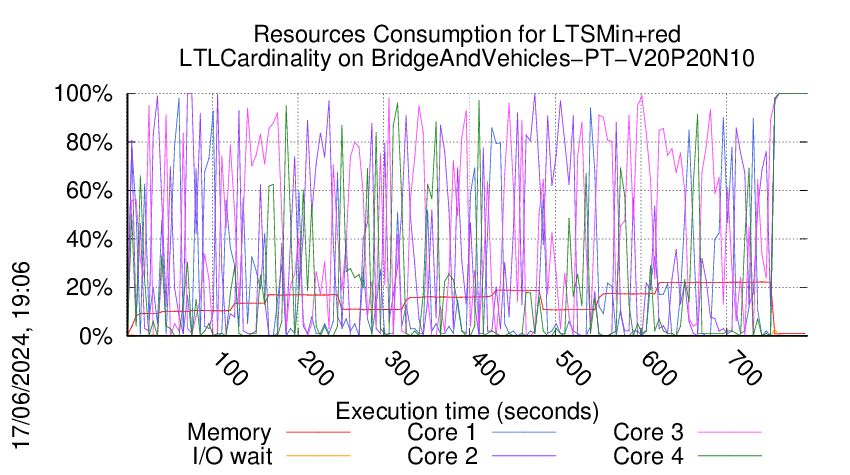
Task: Click the red Memory legend line sample
Action: (x=318, y=433)
